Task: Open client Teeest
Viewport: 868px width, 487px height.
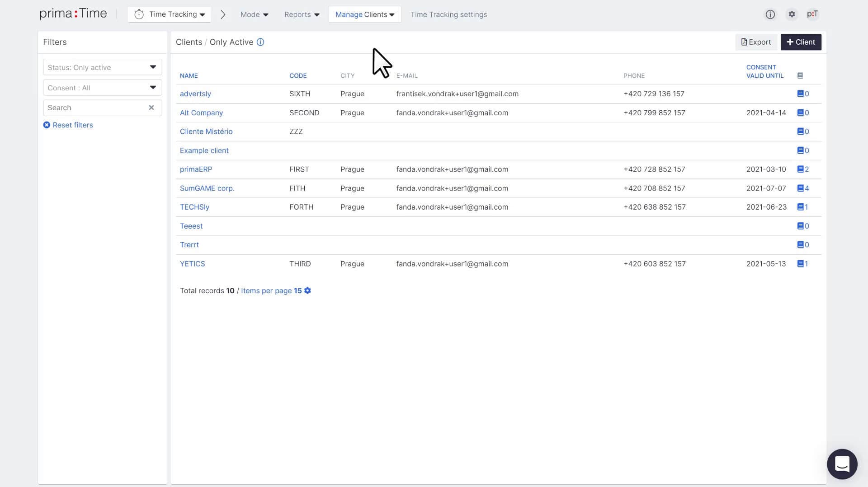Action: click(191, 226)
